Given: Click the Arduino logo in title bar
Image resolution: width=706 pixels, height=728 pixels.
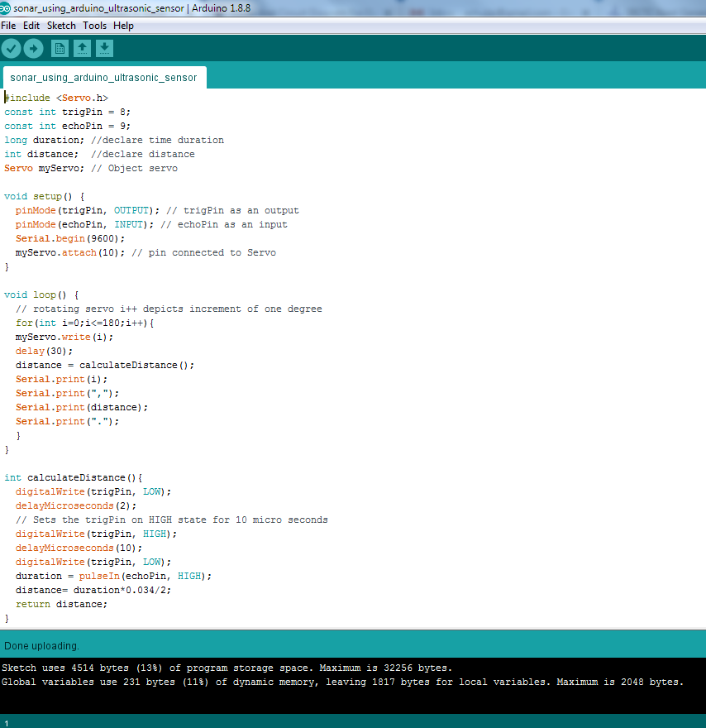Looking at the screenshot, I should [5, 8].
